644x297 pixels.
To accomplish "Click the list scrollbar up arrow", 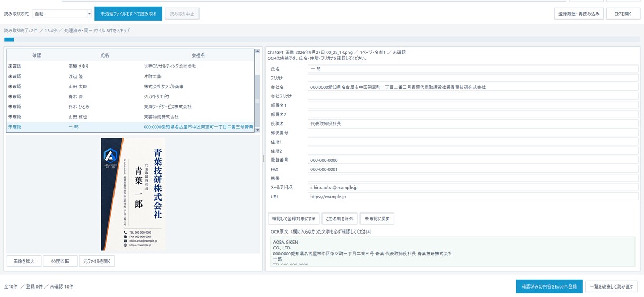I will (257, 51).
